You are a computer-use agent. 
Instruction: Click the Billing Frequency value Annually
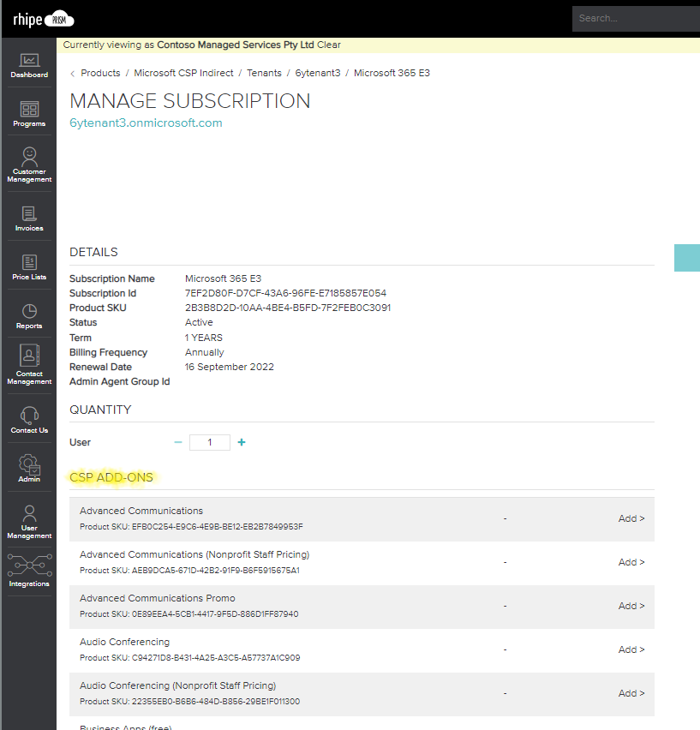pos(204,352)
